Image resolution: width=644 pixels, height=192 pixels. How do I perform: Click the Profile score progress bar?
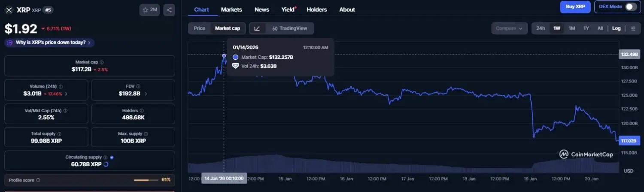coord(146,180)
